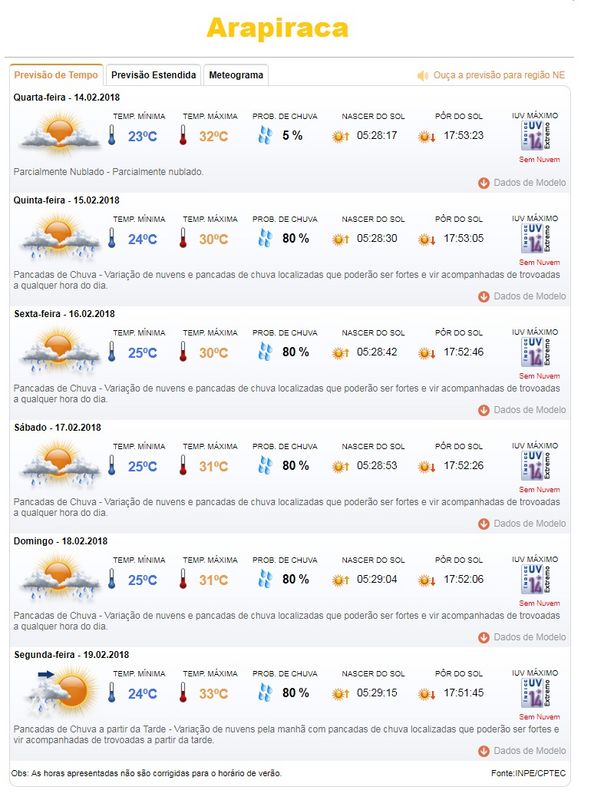Switch to the Previsão Estendida tab
The height and width of the screenshot is (800, 591).
154,75
